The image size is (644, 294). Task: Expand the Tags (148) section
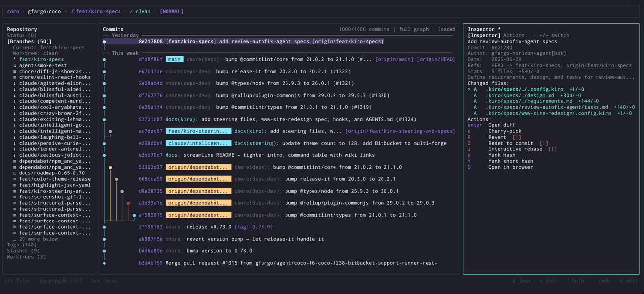point(22,245)
